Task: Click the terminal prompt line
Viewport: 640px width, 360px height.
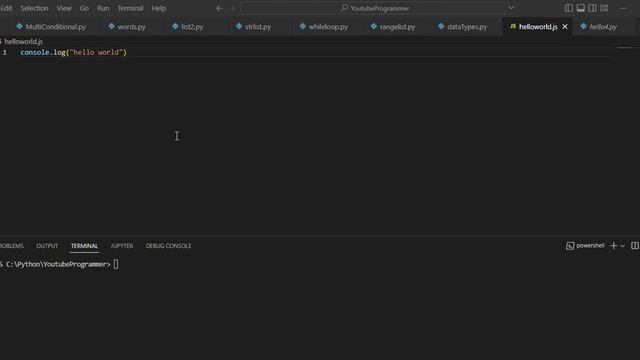Action: coord(59,264)
